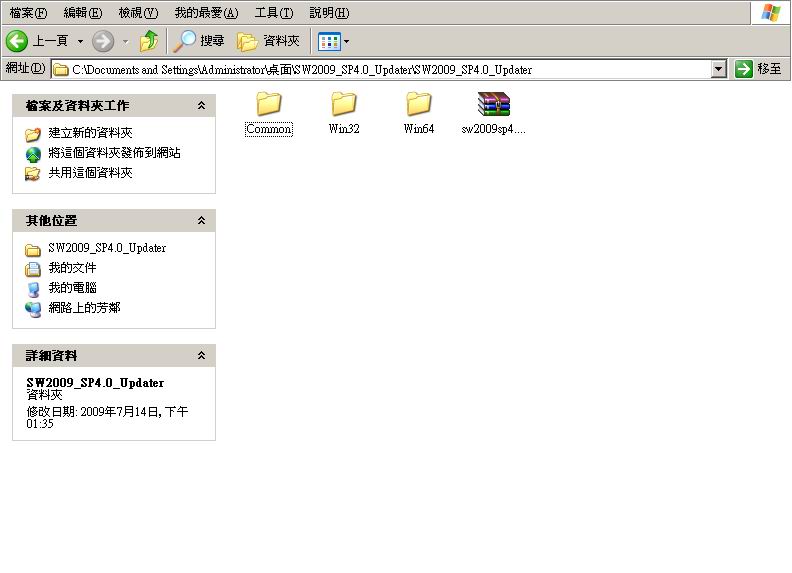Click the share folder icon beside 共用這個資料夾
Screen dimensions: 792x573
[x=33, y=174]
